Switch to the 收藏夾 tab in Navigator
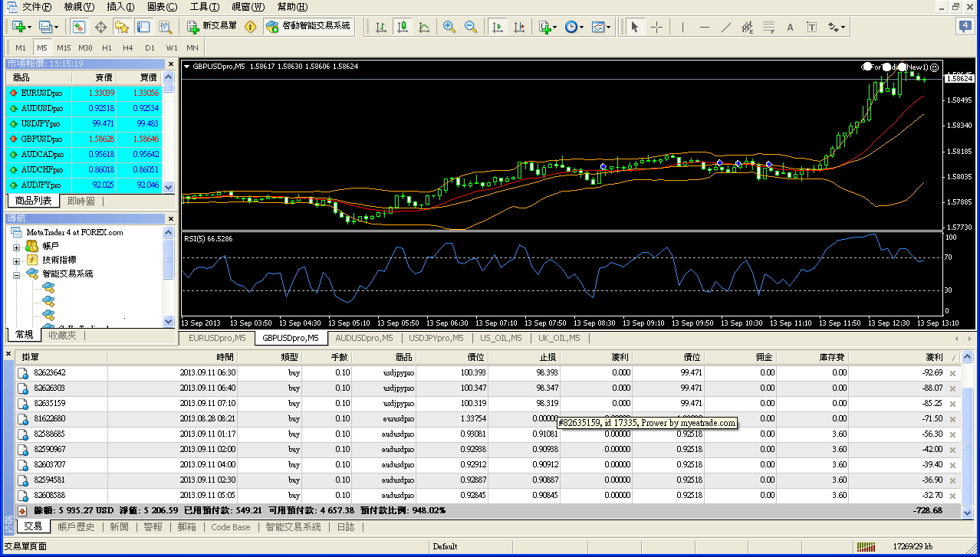The width and height of the screenshot is (980, 557). coord(62,335)
